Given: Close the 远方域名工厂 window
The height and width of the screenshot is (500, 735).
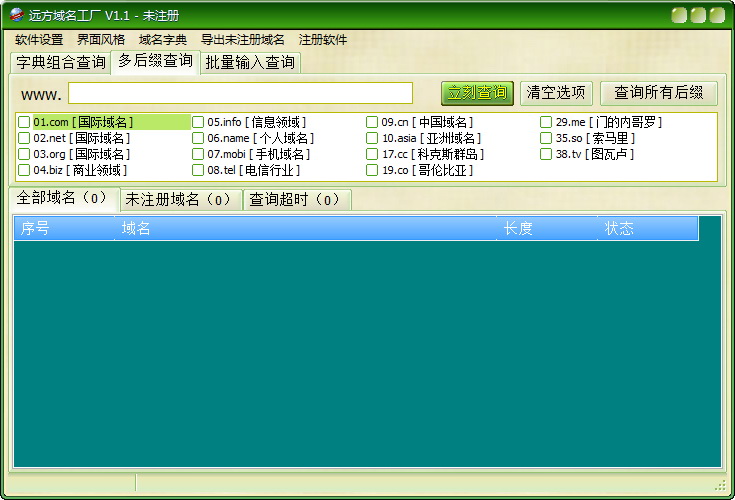Looking at the screenshot, I should [717, 15].
